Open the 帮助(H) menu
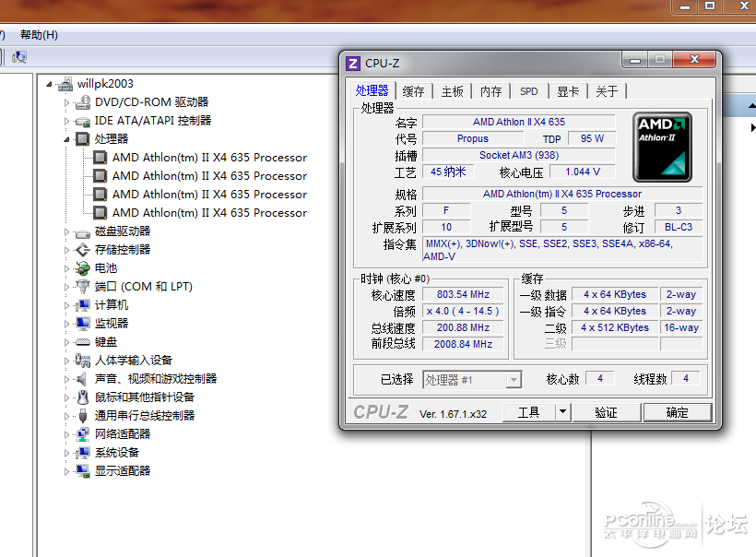 pyautogui.click(x=39, y=35)
